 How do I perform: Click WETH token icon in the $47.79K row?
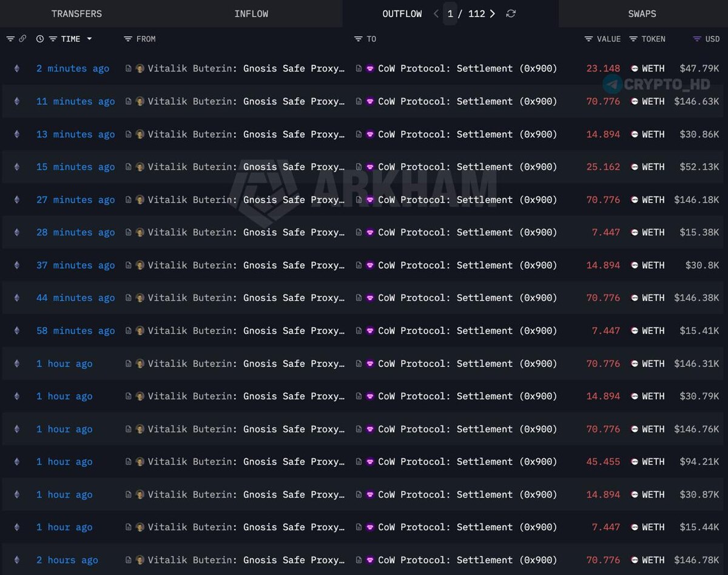(x=635, y=69)
